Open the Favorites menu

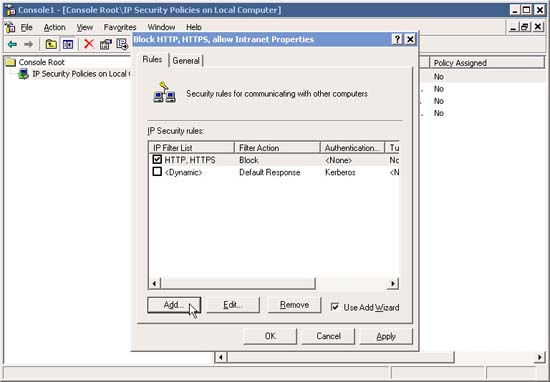pyautogui.click(x=120, y=27)
